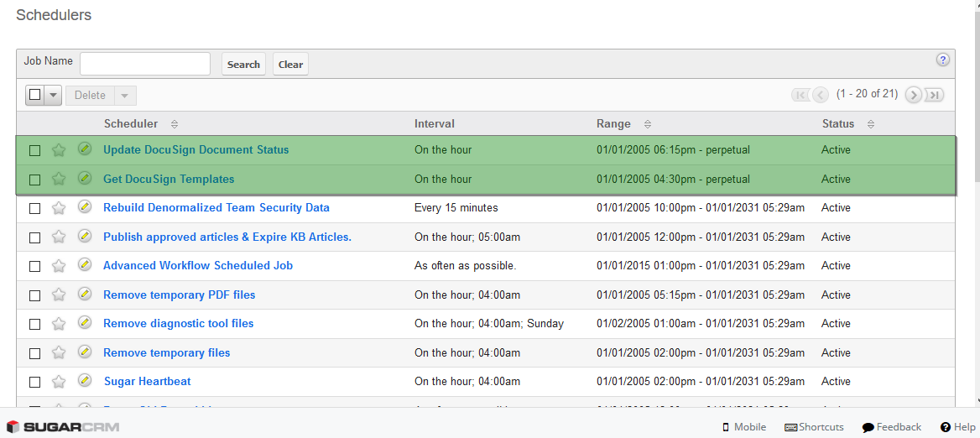Focus the Job Name search field
980x438 pixels.
click(x=145, y=64)
